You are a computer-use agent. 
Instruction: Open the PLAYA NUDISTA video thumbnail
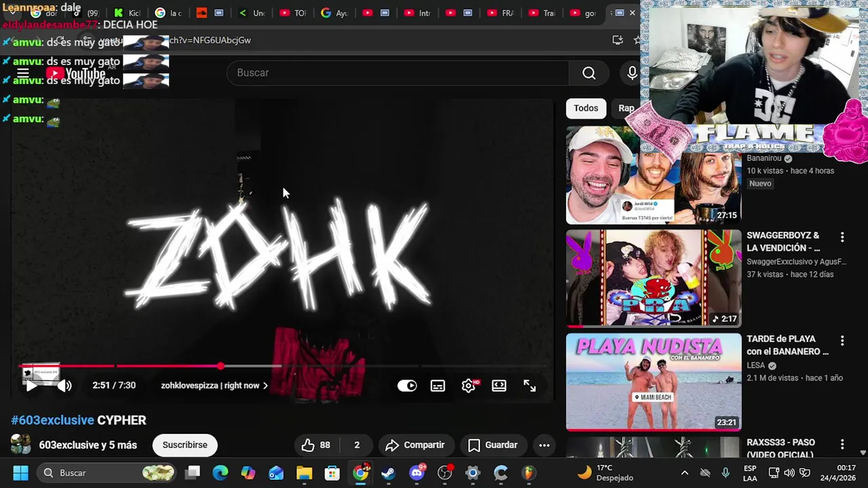pos(654,382)
